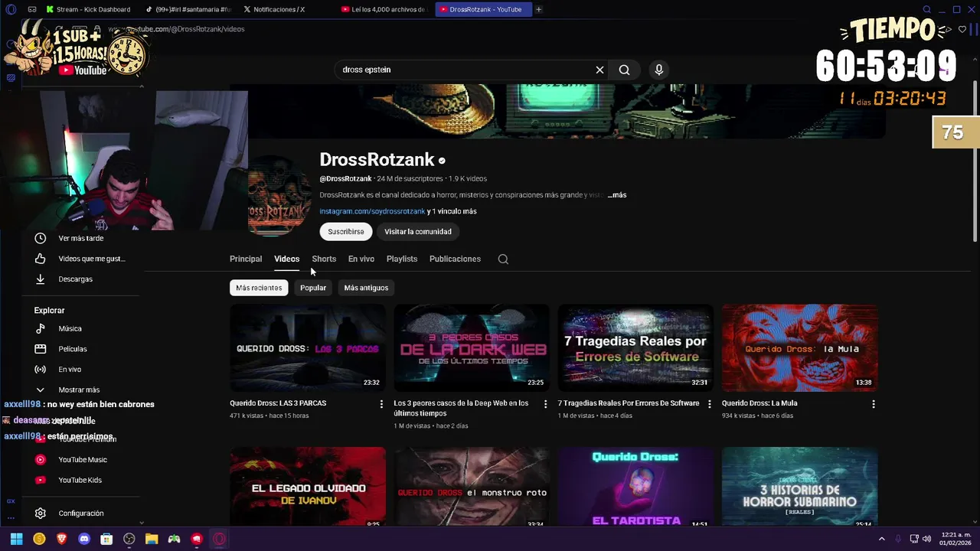Switch to the Principal channel tab
Viewport: 980px width, 551px height.
click(246, 259)
